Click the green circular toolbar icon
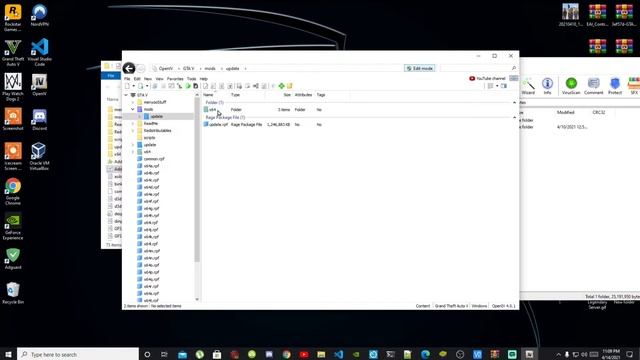 (x=188, y=86)
